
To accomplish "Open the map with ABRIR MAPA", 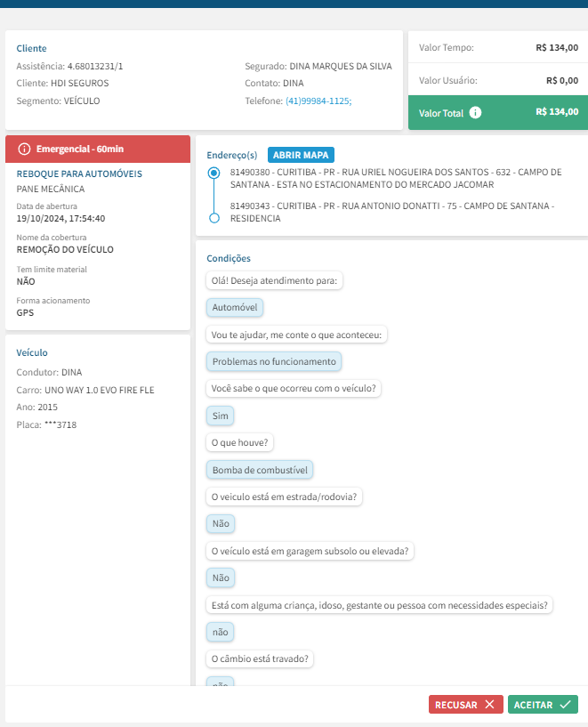I will pyautogui.click(x=300, y=155).
